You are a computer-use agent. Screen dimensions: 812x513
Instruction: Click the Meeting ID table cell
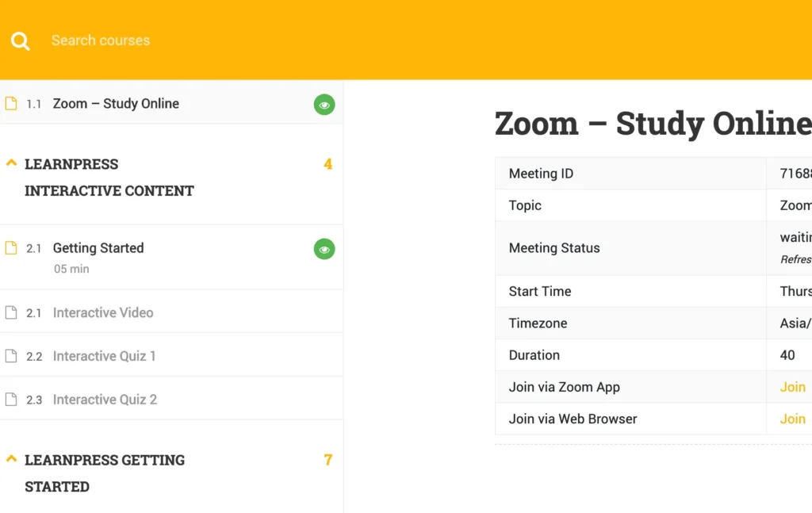(x=630, y=174)
